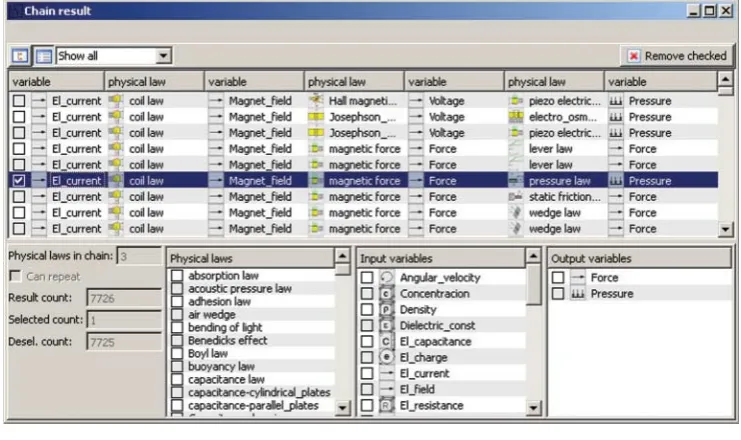Screen dimensions: 741x440
Task: Check the El_charge input variable
Action: (367, 357)
